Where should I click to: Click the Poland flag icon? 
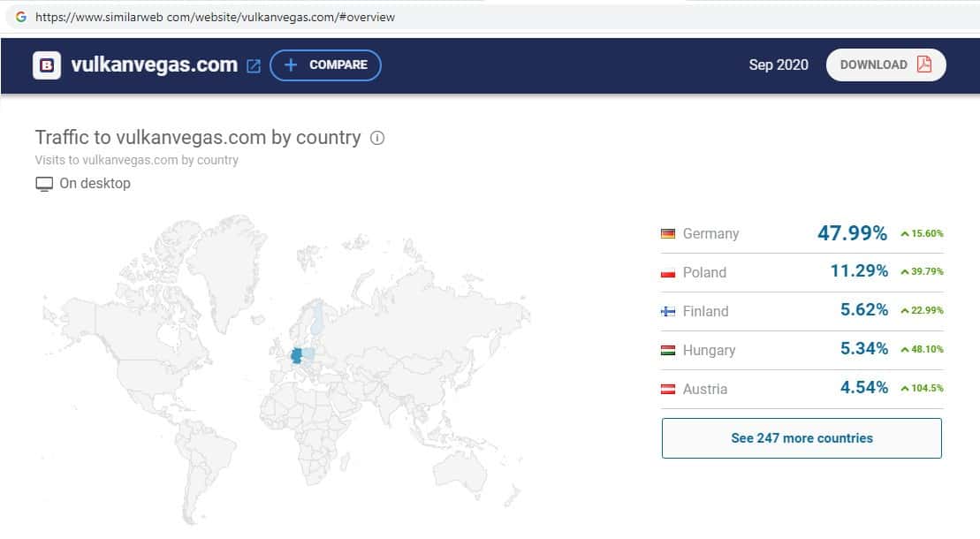(x=668, y=273)
